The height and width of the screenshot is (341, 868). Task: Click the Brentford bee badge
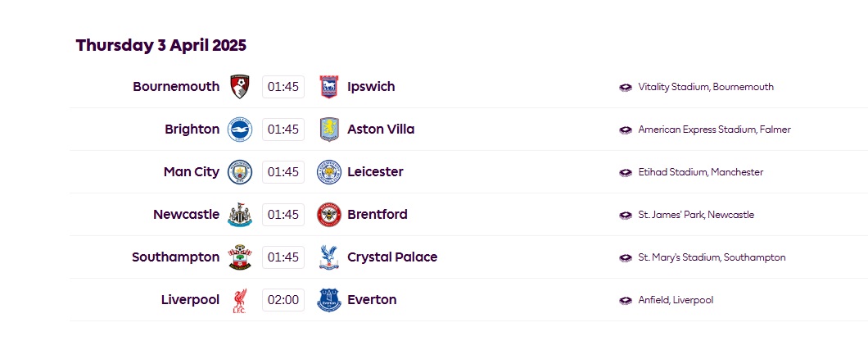pos(328,215)
